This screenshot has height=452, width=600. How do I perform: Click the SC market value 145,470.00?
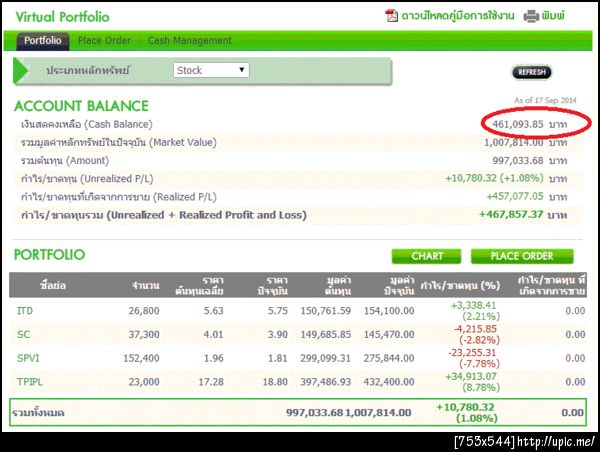389,335
